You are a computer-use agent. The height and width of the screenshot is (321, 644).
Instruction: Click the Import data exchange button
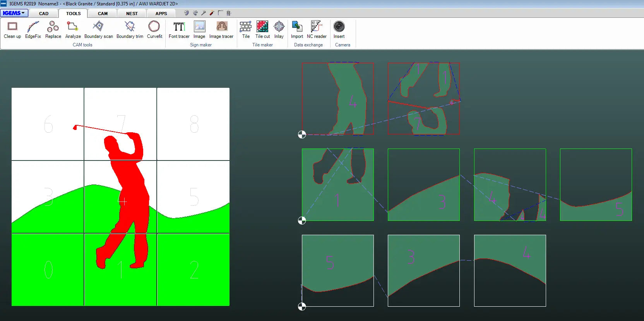point(297,30)
